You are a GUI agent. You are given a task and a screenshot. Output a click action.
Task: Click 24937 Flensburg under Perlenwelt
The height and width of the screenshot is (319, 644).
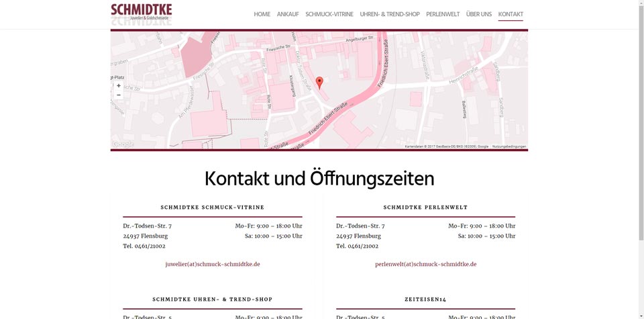[x=358, y=236]
